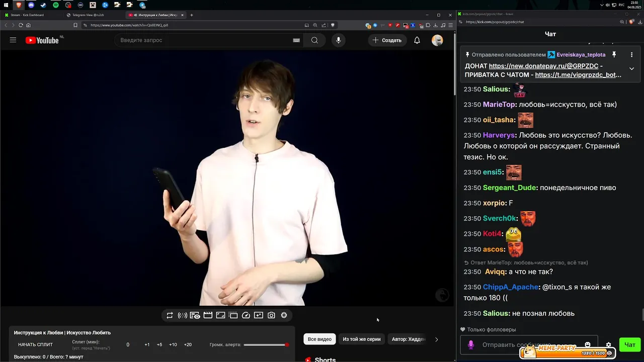
Task: Toggle the loop icon in the player toolbar
Action: (x=170, y=315)
